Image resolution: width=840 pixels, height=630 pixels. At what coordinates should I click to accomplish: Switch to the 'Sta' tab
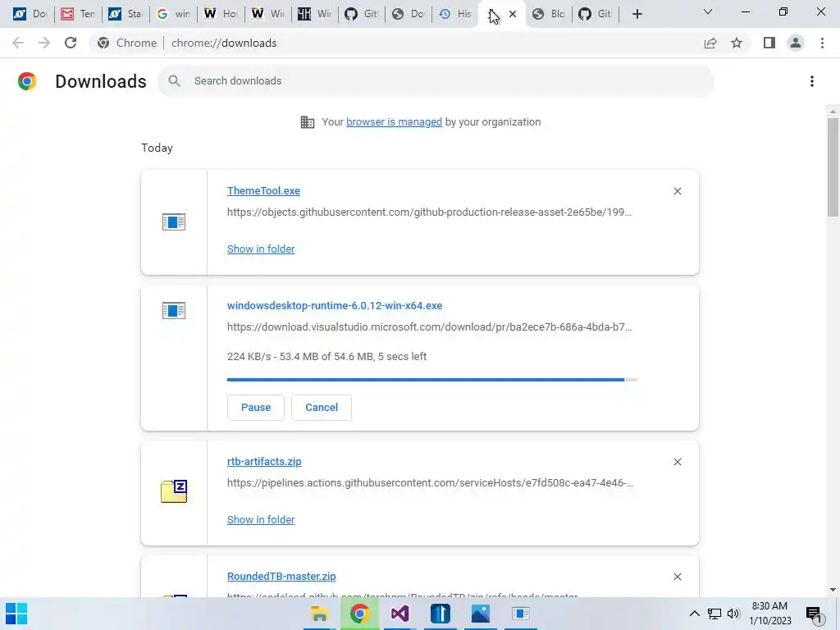pos(125,14)
